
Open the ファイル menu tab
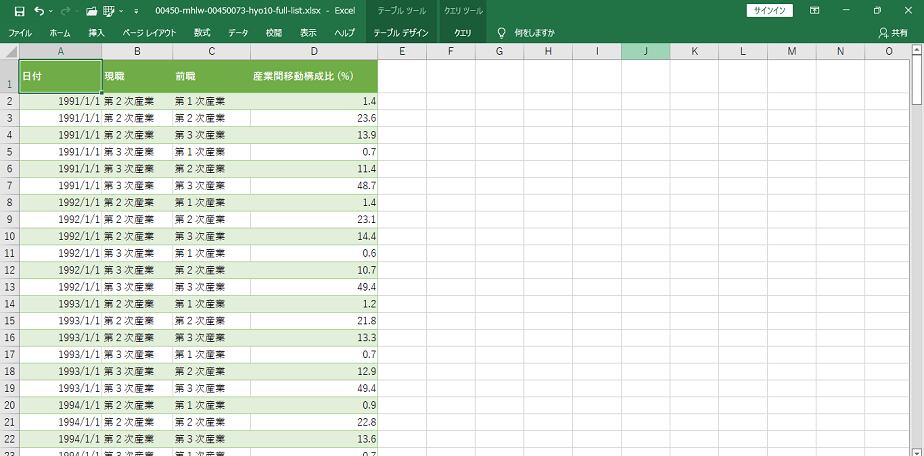pyautogui.click(x=20, y=33)
